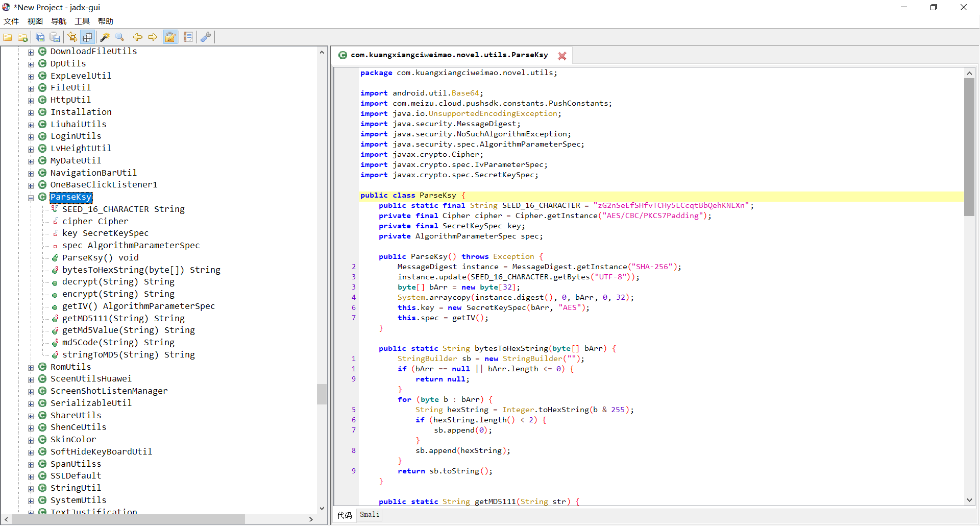Click the SkinColor class icon
This screenshot has width=980, height=526.
[42, 439]
